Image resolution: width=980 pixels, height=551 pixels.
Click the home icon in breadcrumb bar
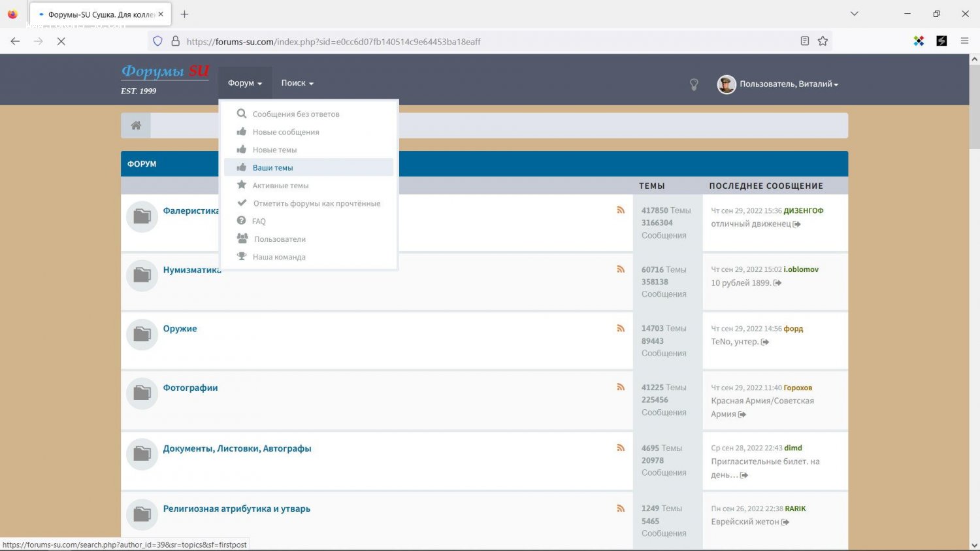point(136,125)
